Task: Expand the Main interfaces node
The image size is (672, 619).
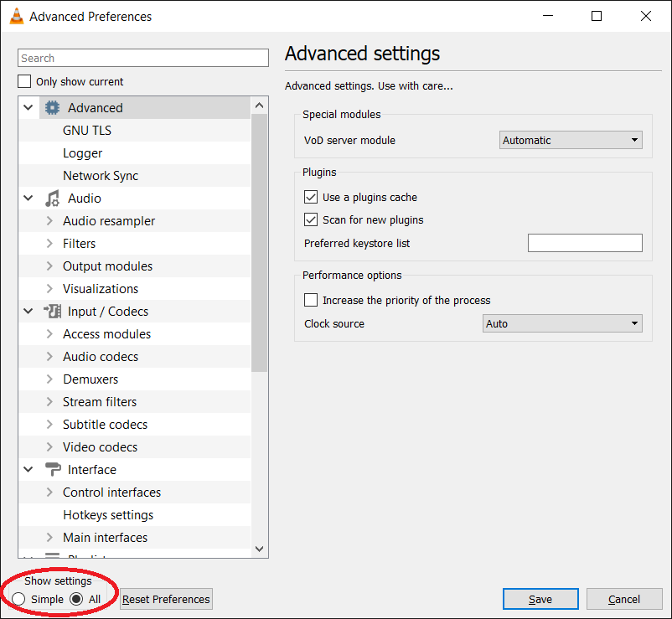Action: click(x=49, y=538)
